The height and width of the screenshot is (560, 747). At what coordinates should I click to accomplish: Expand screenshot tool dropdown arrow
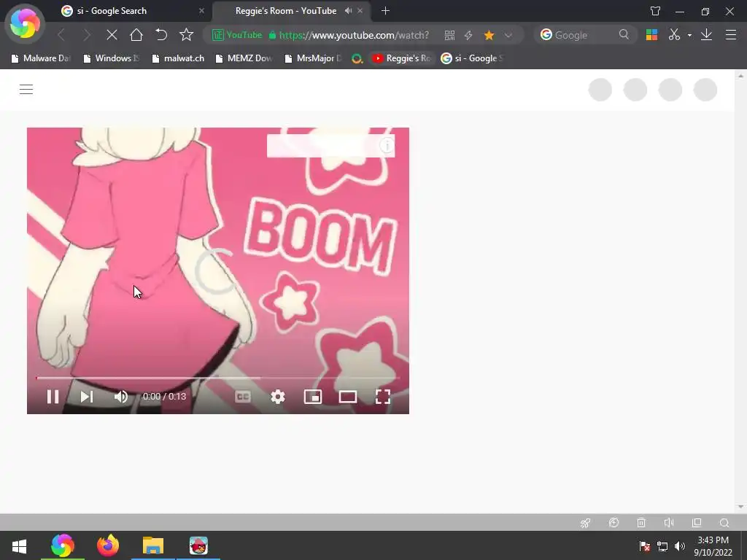pyautogui.click(x=689, y=35)
